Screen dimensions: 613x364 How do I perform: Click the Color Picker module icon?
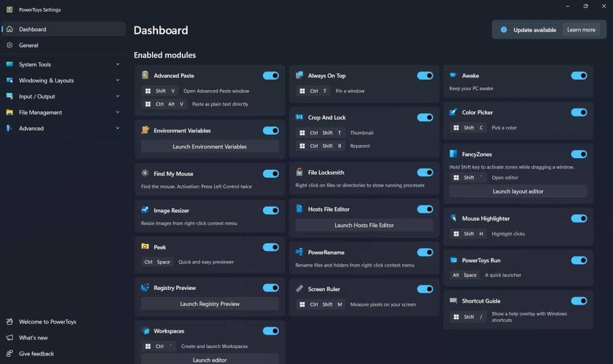[454, 112]
